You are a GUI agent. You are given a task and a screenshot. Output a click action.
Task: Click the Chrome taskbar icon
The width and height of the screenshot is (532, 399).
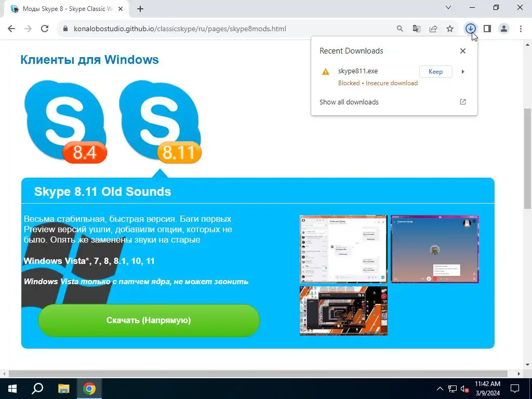(x=89, y=389)
